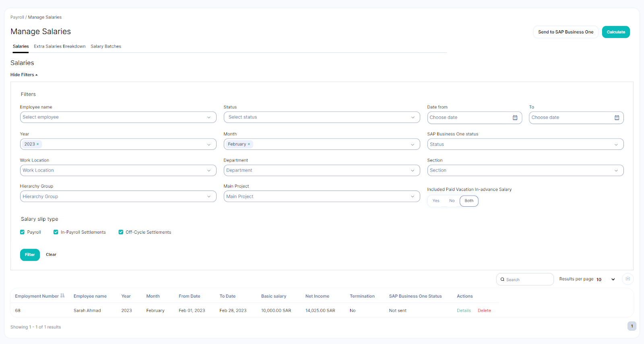644x344 pixels.
Task: Select No for paid vacation in-advance salary
Action: pos(452,201)
